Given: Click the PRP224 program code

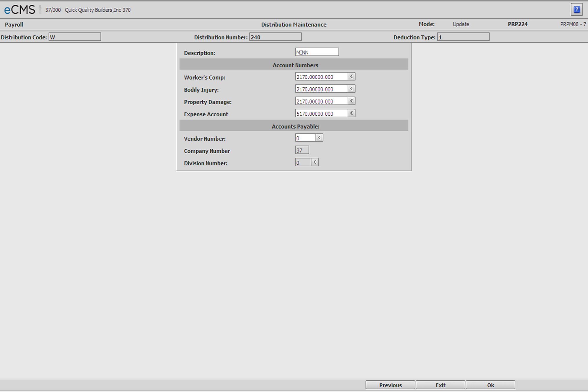Looking at the screenshot, I should click(517, 24).
